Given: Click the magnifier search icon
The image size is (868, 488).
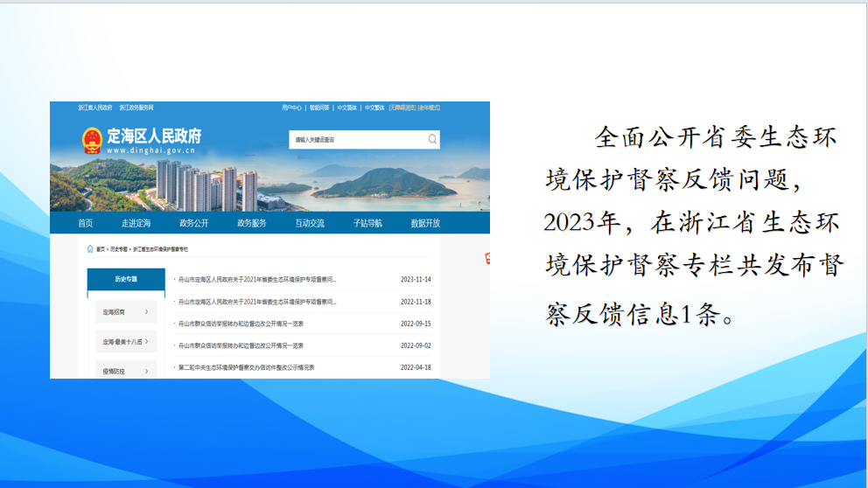Looking at the screenshot, I should point(432,139).
